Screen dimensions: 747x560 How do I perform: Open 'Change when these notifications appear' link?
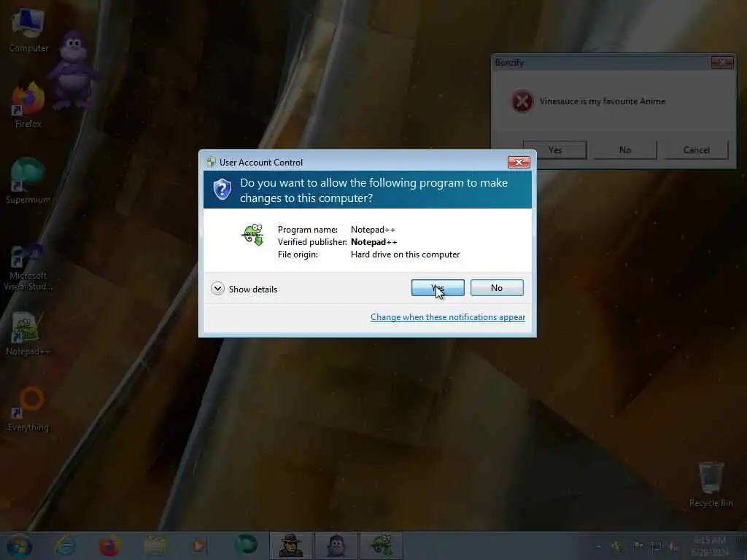448,317
